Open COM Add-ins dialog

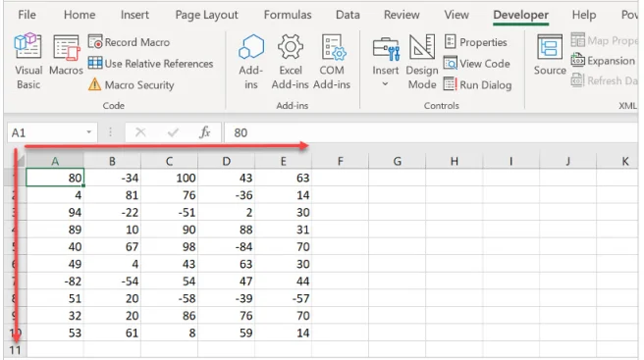(x=332, y=62)
